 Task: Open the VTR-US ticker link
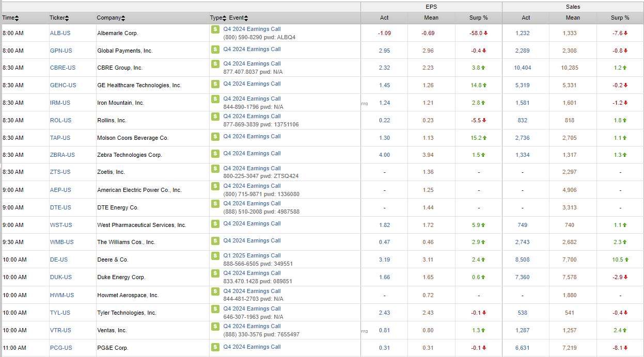click(x=60, y=330)
